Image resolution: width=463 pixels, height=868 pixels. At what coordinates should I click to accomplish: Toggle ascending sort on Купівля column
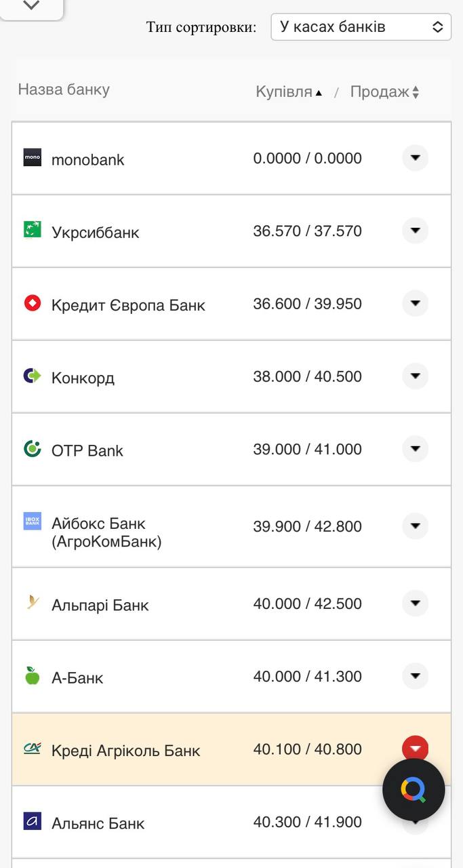point(289,91)
